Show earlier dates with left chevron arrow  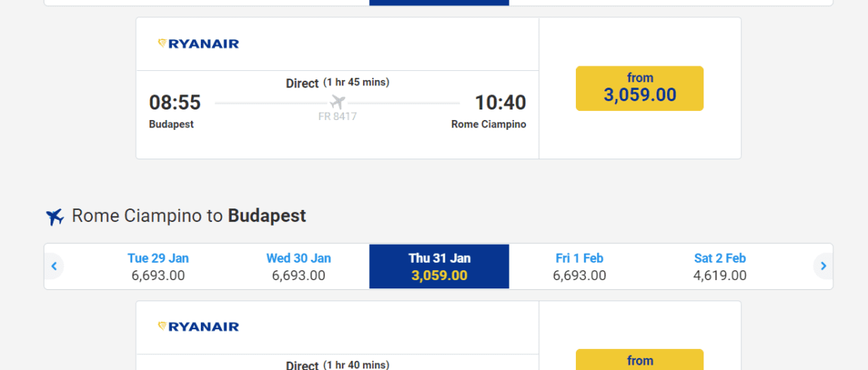click(x=54, y=267)
